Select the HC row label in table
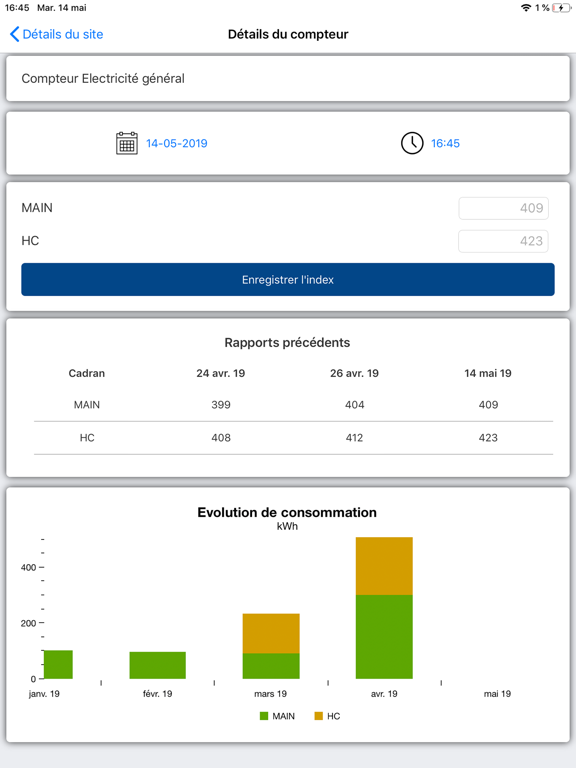 87,438
